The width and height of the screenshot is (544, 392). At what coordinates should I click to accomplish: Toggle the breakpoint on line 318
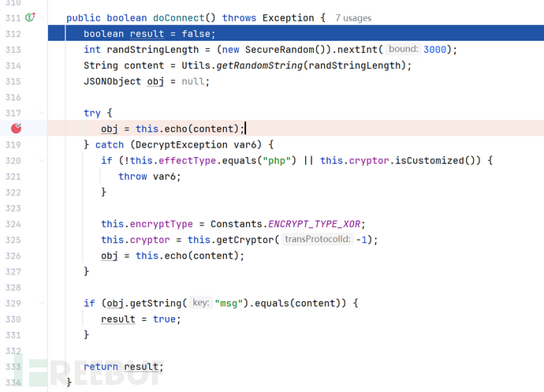point(17,129)
